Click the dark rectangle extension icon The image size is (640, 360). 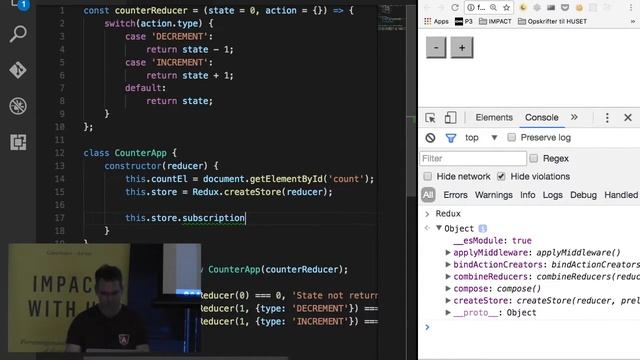551,7
